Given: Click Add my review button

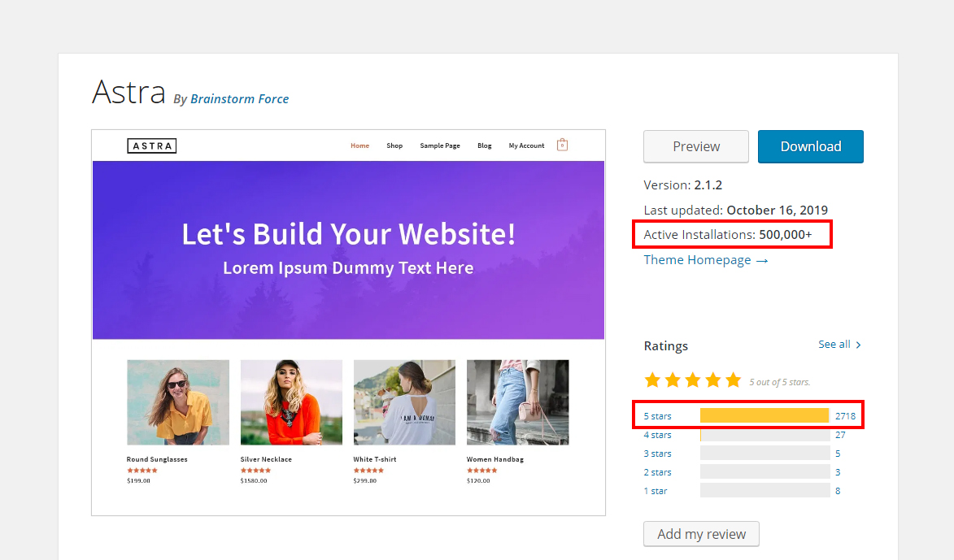Looking at the screenshot, I should [x=702, y=534].
